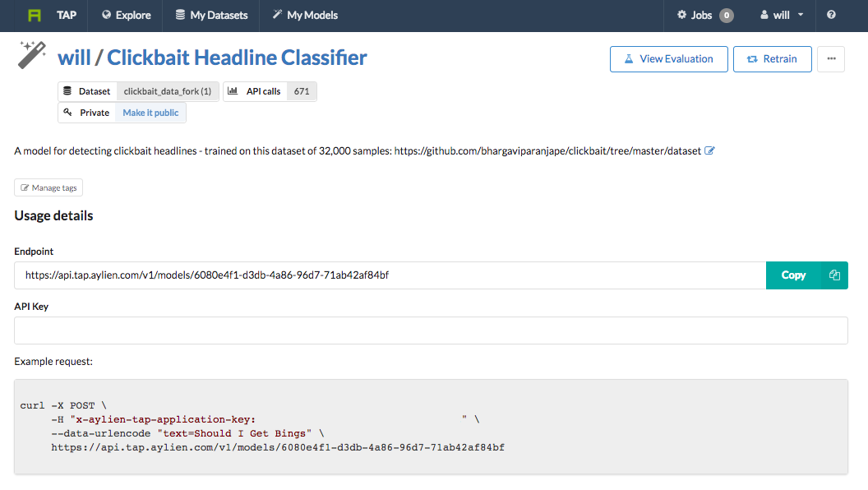Click the Private label badge

click(x=87, y=113)
